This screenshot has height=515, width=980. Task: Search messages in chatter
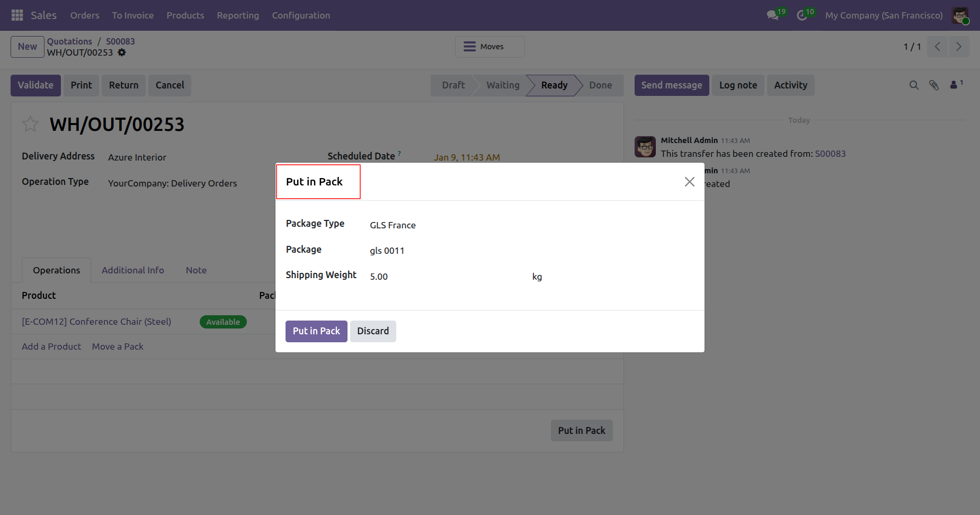coord(914,85)
